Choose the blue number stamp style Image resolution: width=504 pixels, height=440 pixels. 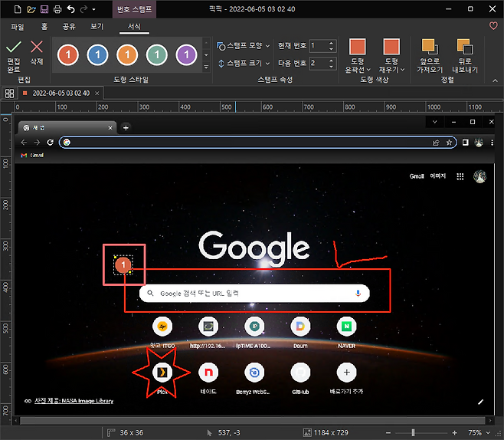coord(97,54)
